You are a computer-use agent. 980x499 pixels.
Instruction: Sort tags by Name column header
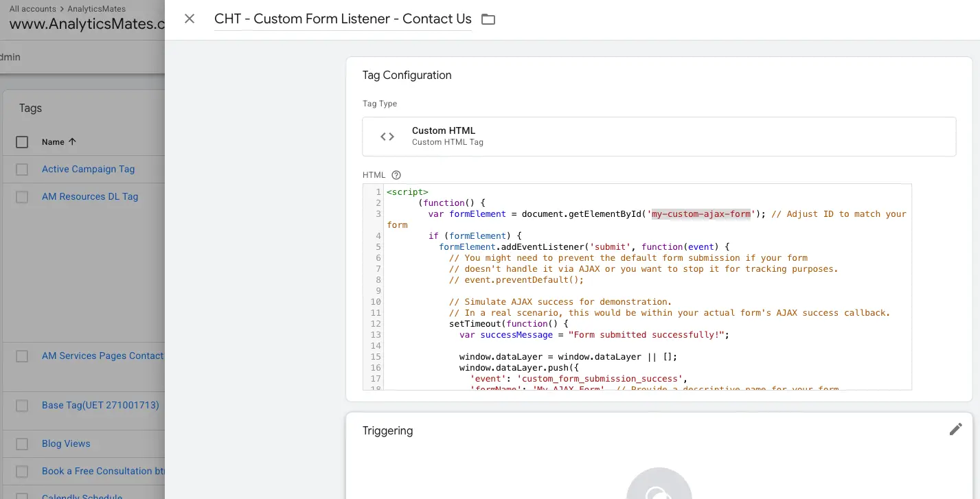tap(59, 142)
